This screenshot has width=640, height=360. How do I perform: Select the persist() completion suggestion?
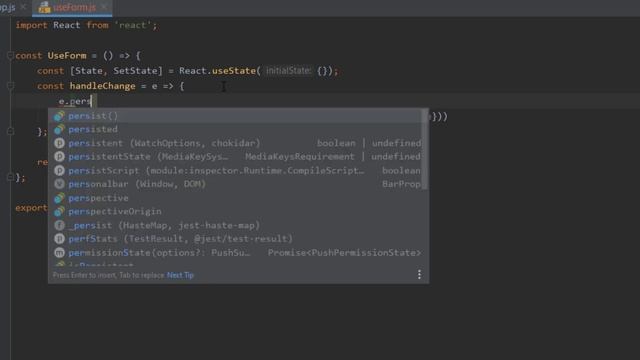(237, 116)
